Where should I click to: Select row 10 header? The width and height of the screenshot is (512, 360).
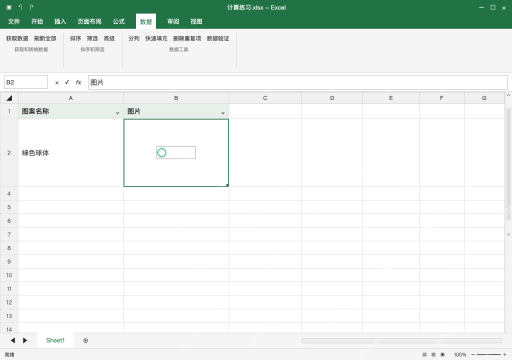point(9,275)
